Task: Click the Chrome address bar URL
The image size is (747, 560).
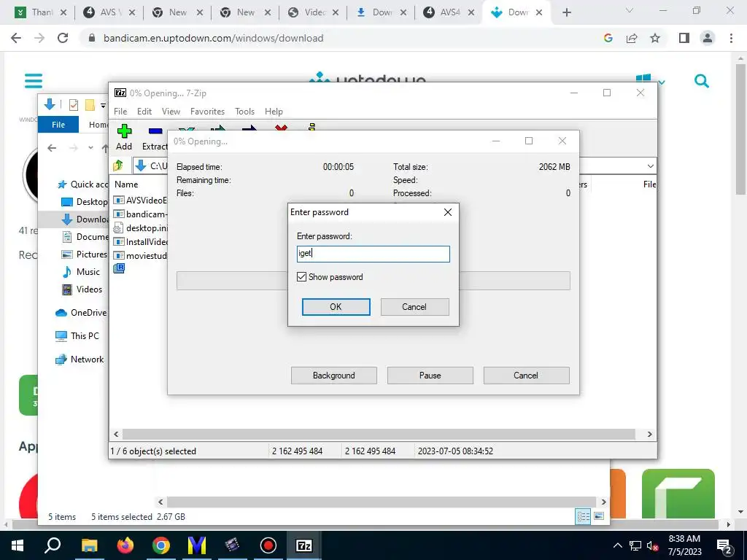Action: pos(214,38)
